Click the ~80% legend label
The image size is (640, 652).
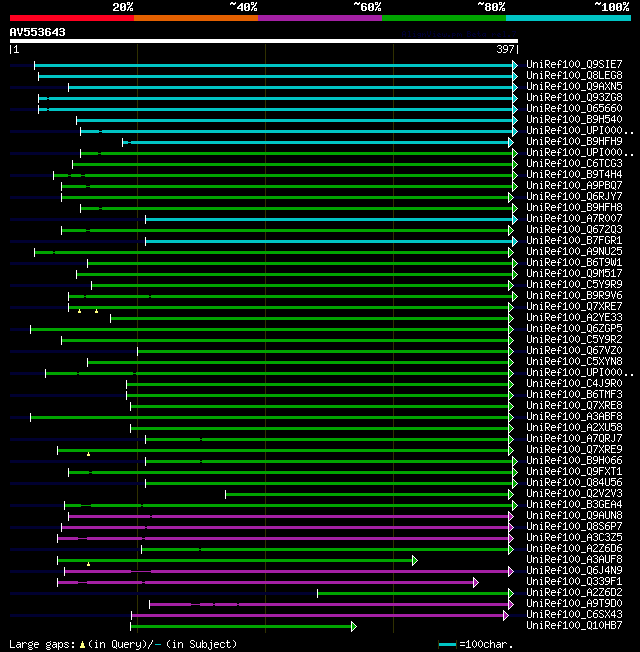pyautogui.click(x=491, y=7)
